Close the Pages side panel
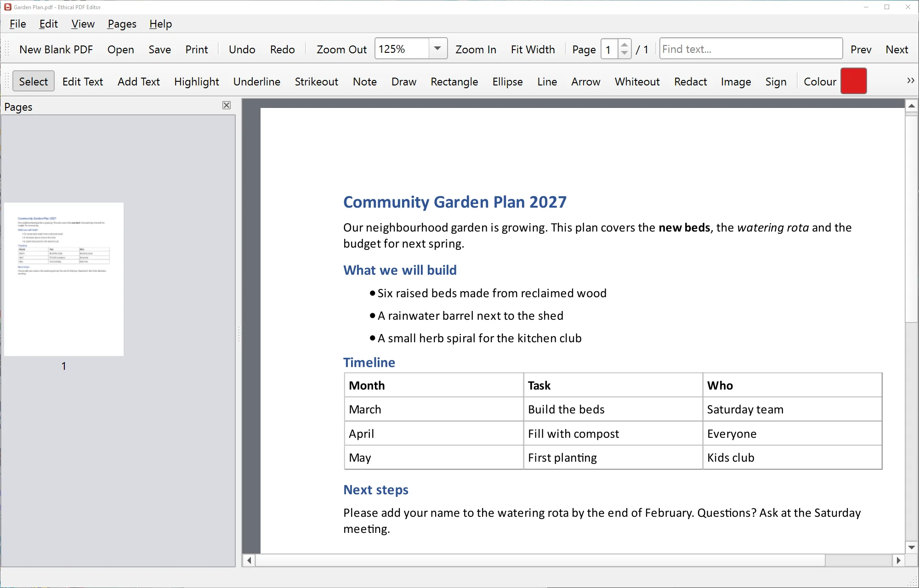 (227, 105)
